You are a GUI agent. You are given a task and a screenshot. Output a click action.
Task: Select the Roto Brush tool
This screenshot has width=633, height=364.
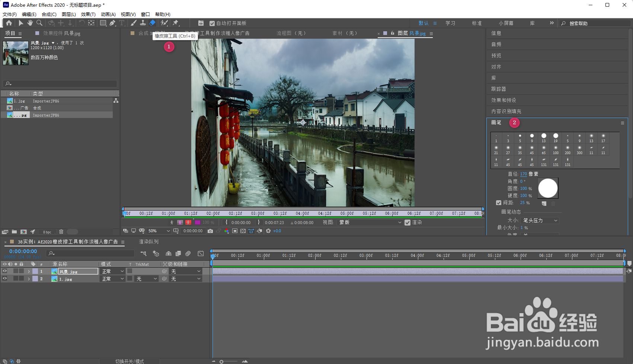[164, 23]
